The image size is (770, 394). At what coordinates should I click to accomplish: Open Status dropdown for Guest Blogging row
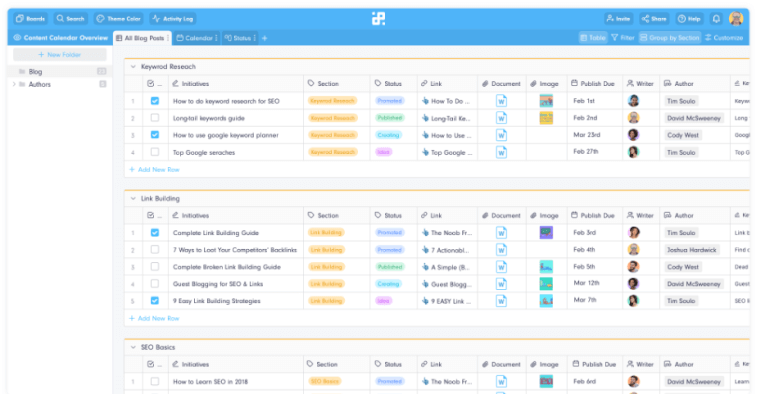point(388,283)
